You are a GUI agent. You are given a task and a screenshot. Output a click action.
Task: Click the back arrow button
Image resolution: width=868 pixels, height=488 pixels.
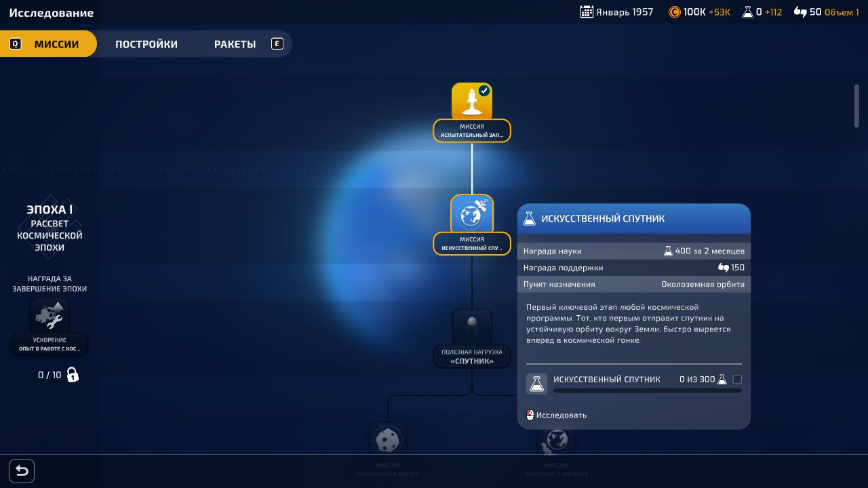pos(22,470)
